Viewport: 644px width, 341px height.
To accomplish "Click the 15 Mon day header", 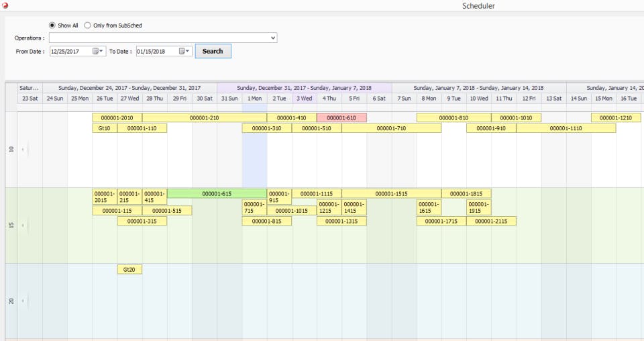I will coord(603,99).
